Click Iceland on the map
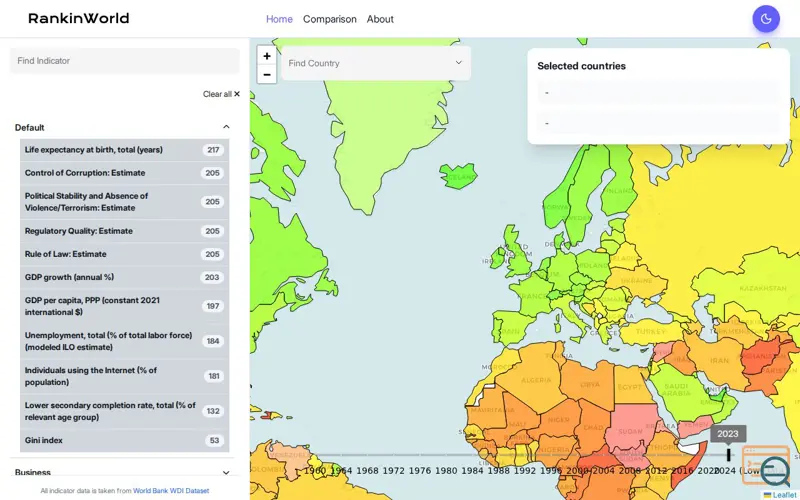This screenshot has width=800, height=500. pos(459,176)
